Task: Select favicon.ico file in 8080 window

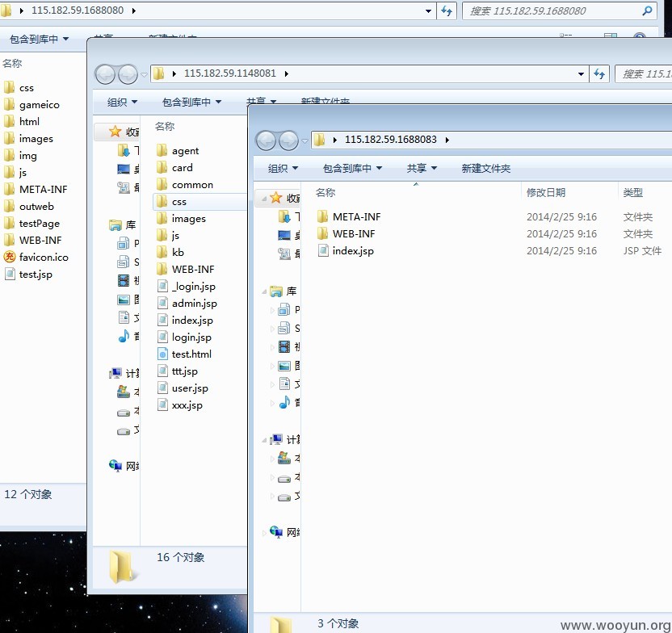Action: click(36, 257)
